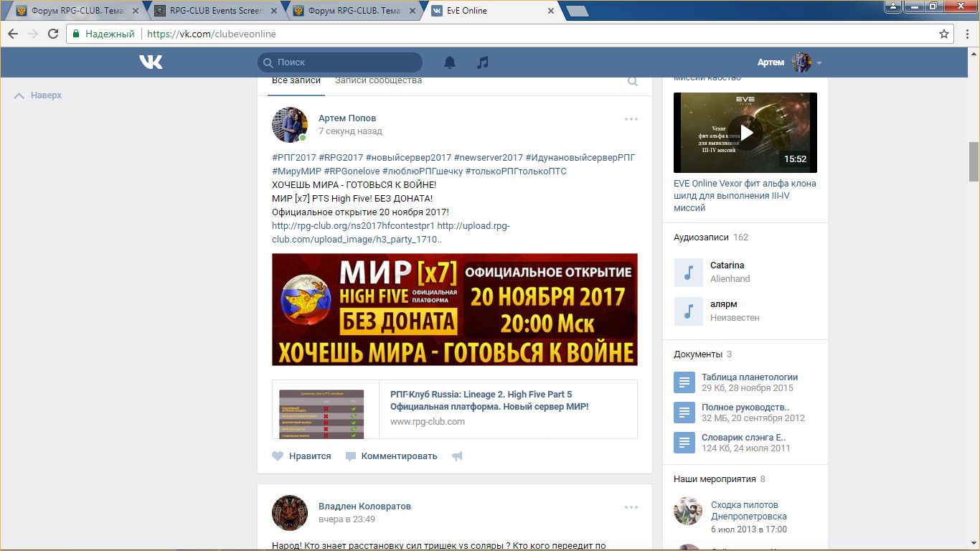Open the Таблица планетологии document icon
This screenshot has width=980, height=551.
684,382
